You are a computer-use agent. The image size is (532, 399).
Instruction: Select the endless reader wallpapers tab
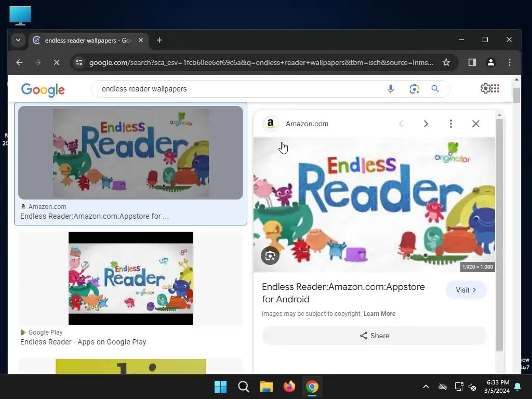coord(88,41)
